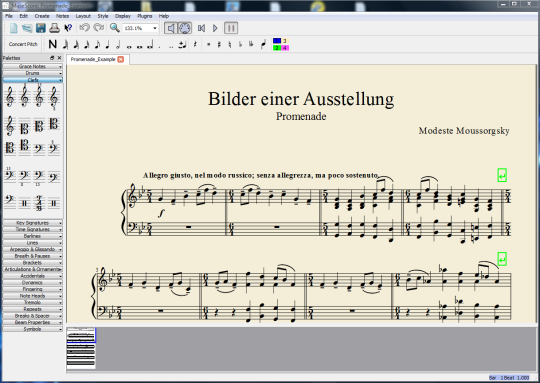Open the Layout menu
The image size is (540, 383).
coord(83,16)
